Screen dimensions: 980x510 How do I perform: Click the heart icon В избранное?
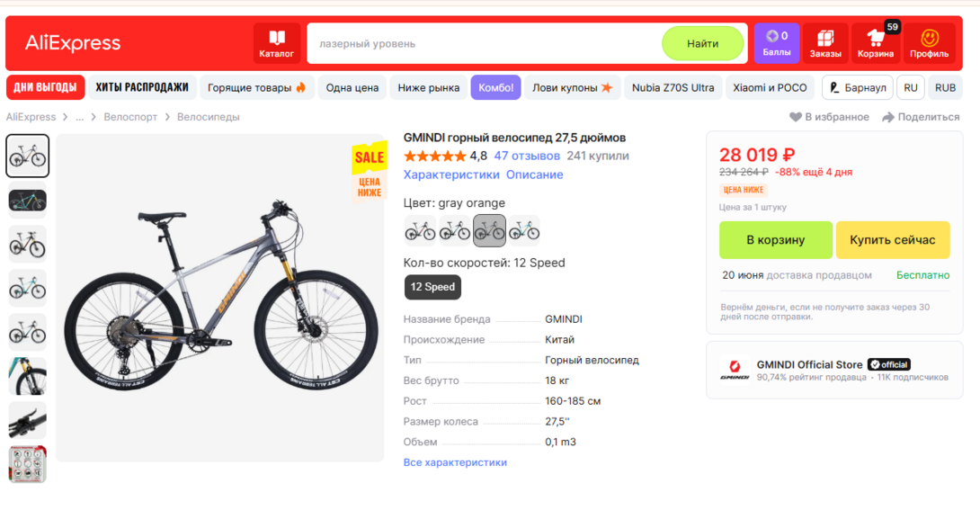(x=796, y=117)
